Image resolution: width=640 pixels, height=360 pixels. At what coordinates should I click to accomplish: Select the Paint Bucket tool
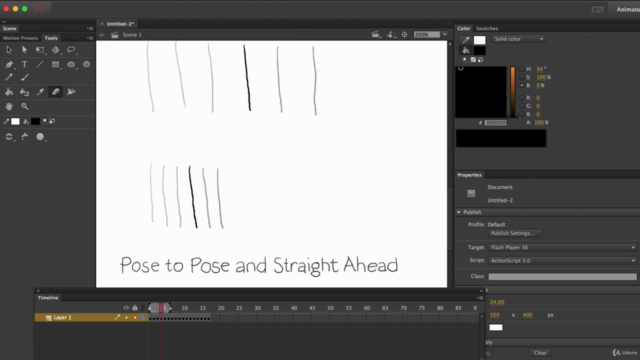click(9, 92)
